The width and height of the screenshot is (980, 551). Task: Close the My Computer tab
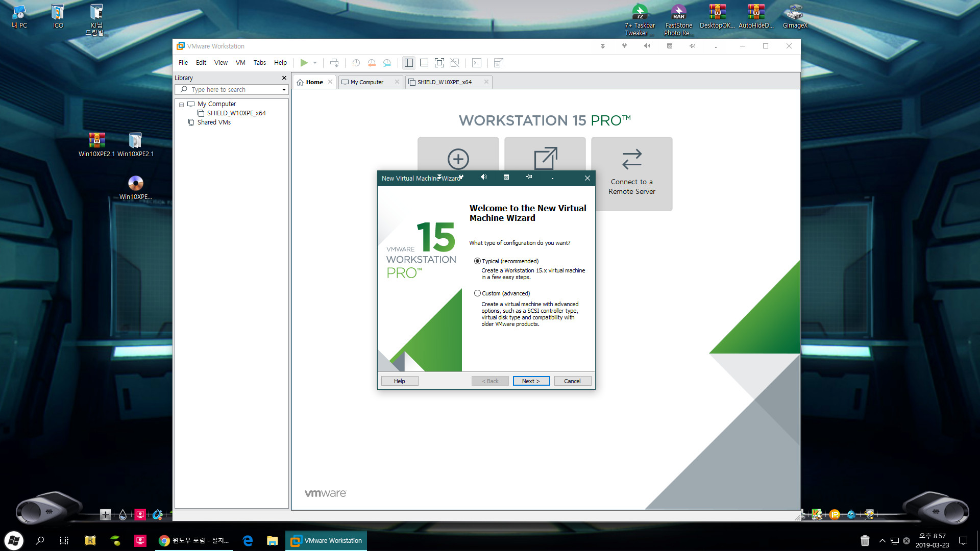(x=397, y=82)
